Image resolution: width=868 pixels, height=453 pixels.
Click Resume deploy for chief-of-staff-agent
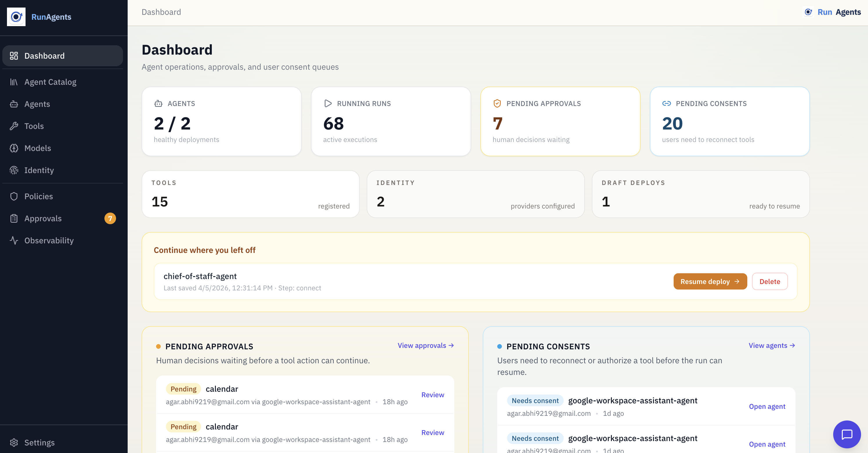coord(710,281)
